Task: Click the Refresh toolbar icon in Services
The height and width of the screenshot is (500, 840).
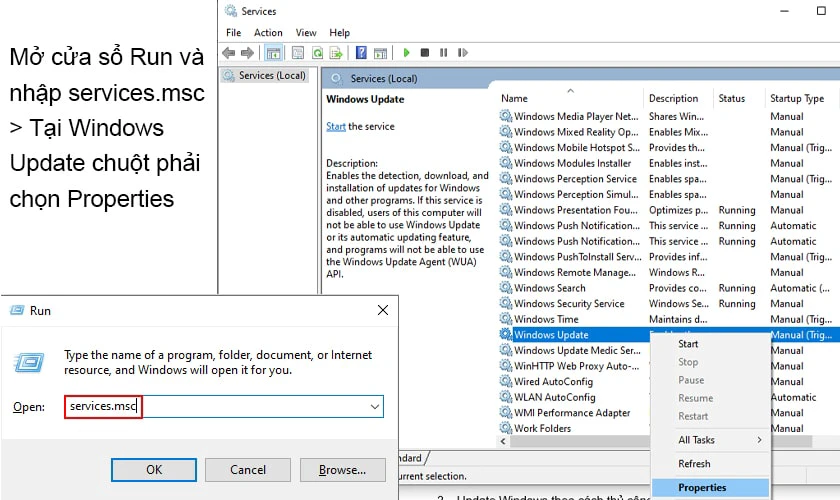Action: point(318,53)
